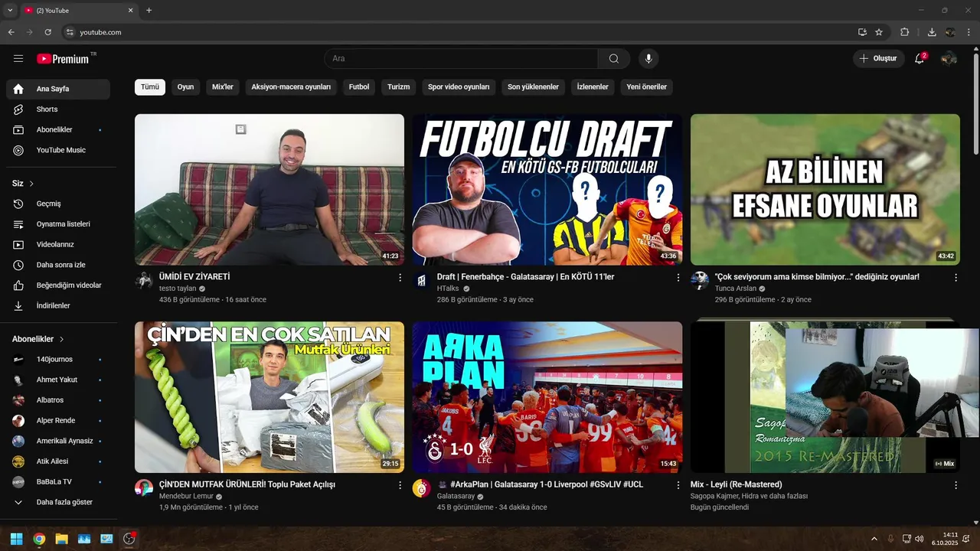Open Albatros subscription channel
This screenshot has width=980, height=551.
[58, 400]
